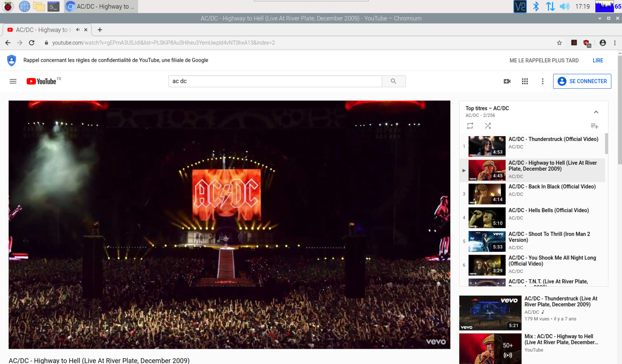The width and height of the screenshot is (622, 364).
Task: Click SE CONNECTER sign-in button
Action: 582,81
